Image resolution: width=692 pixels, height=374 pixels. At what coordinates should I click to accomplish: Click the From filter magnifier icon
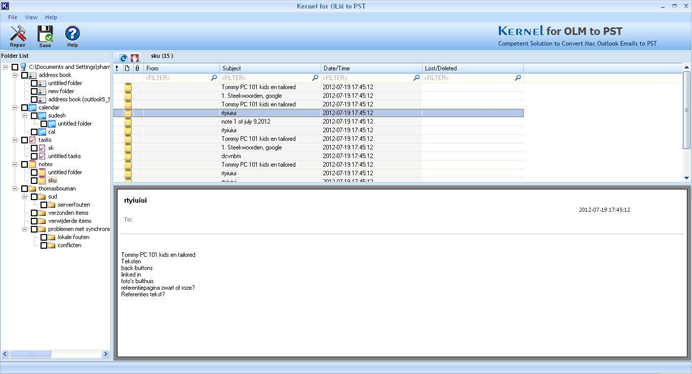(214, 78)
